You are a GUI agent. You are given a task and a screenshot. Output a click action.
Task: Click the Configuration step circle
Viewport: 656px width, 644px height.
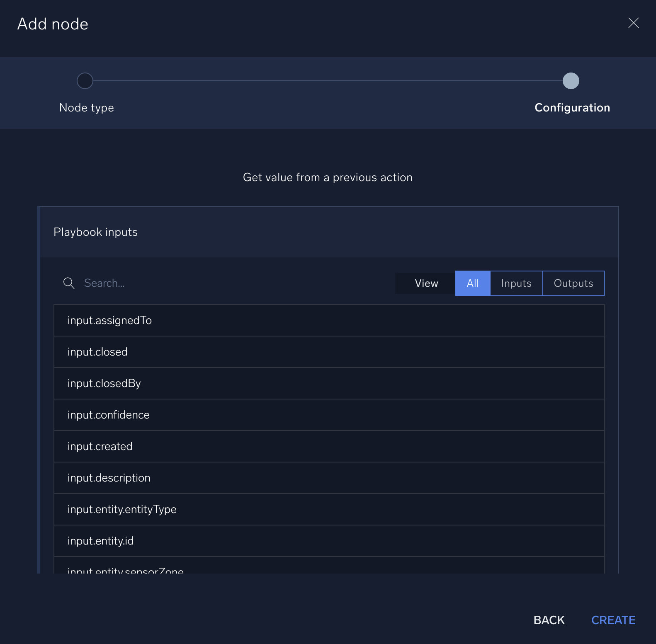(x=571, y=81)
